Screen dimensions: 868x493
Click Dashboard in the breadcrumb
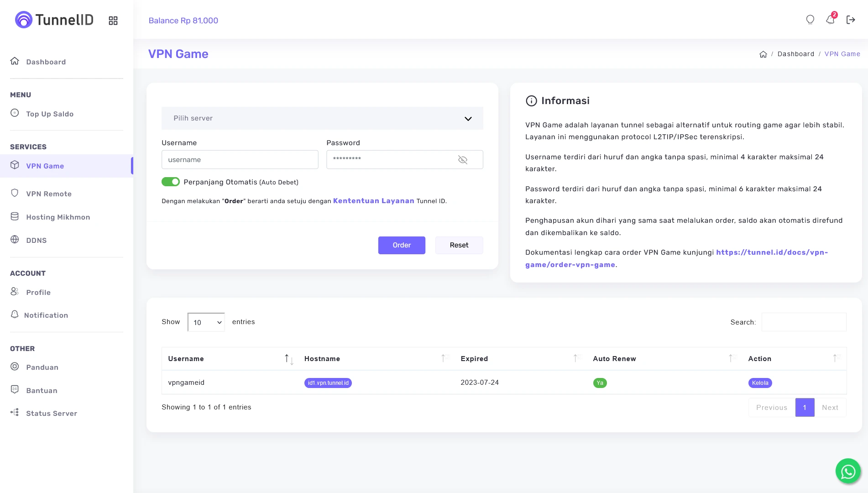click(795, 54)
